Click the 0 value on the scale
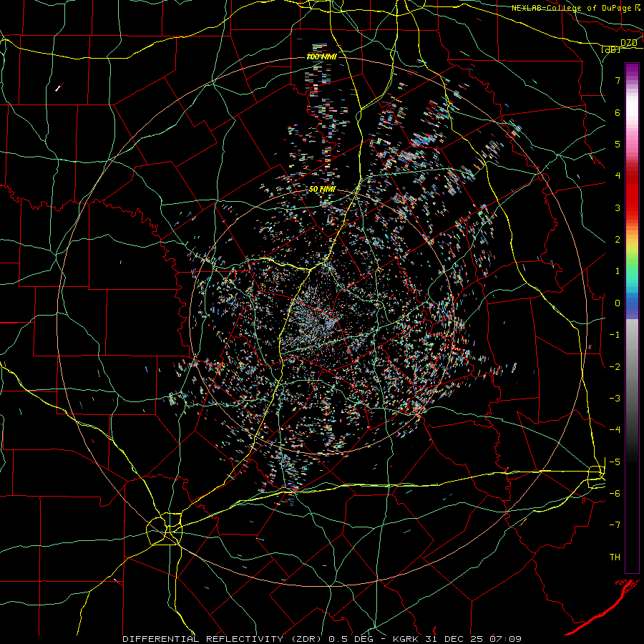644x644 pixels. pyautogui.click(x=618, y=303)
